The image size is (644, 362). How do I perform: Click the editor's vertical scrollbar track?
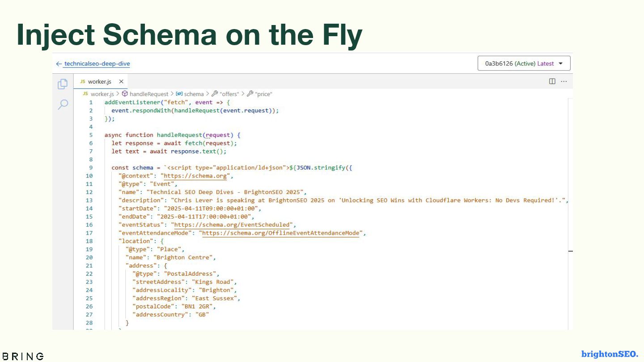click(x=570, y=201)
